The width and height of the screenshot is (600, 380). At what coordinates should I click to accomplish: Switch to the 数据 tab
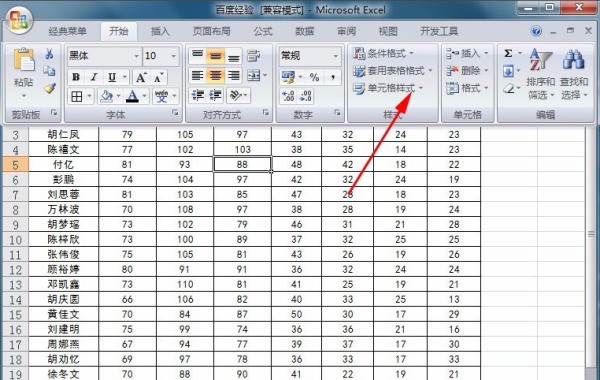[x=305, y=31]
